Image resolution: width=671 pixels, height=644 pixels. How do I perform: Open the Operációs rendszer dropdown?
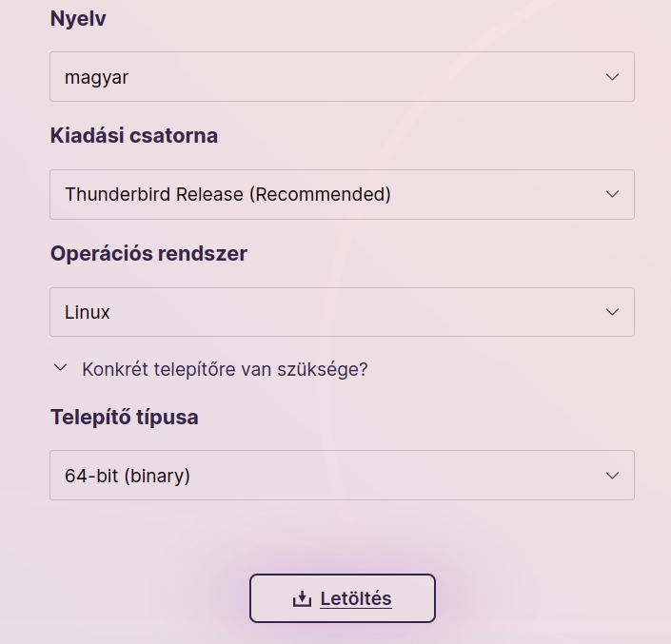(x=342, y=312)
